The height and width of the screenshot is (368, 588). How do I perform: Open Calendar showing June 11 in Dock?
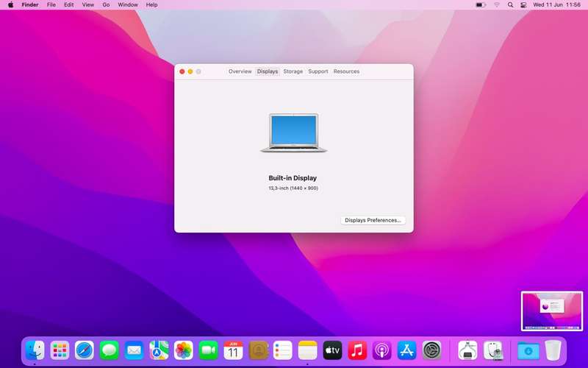tap(233, 350)
